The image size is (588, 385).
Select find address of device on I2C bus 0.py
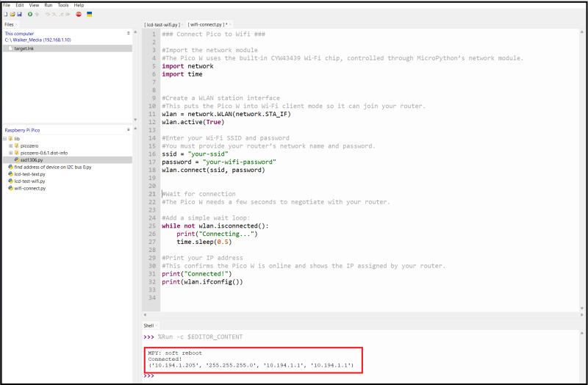(68, 168)
